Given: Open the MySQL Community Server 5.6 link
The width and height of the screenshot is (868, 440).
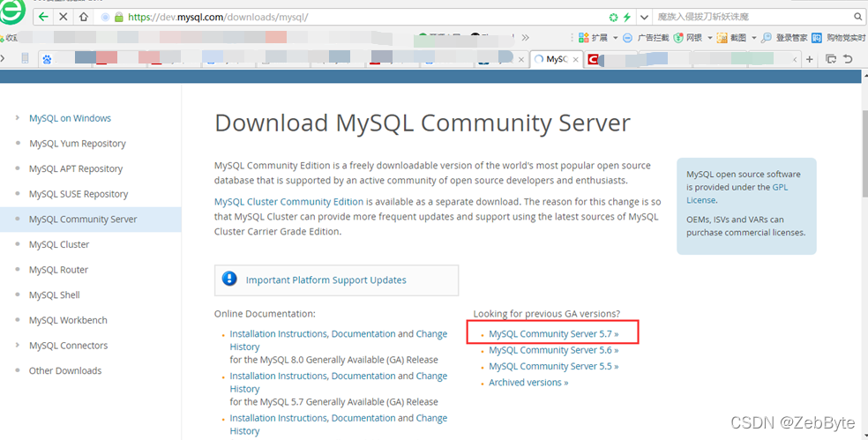Looking at the screenshot, I should click(x=554, y=350).
